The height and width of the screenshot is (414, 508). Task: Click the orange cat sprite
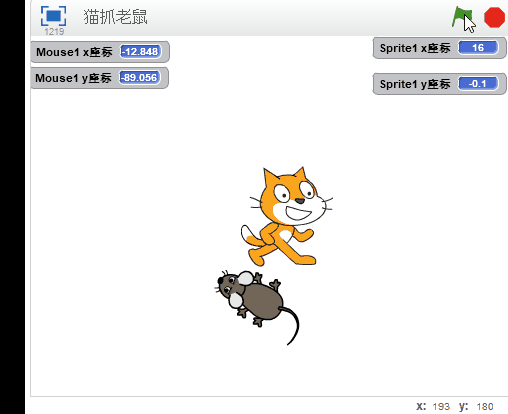(287, 217)
